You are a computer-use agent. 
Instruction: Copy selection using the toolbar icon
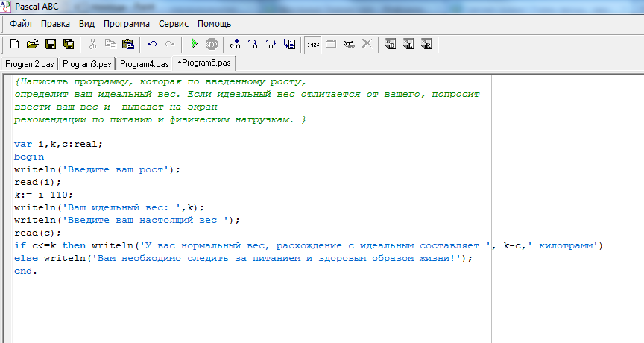(110, 44)
